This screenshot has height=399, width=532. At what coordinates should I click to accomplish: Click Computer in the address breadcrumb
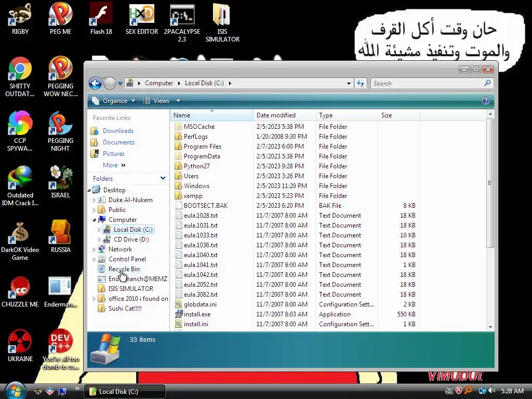[x=159, y=83]
